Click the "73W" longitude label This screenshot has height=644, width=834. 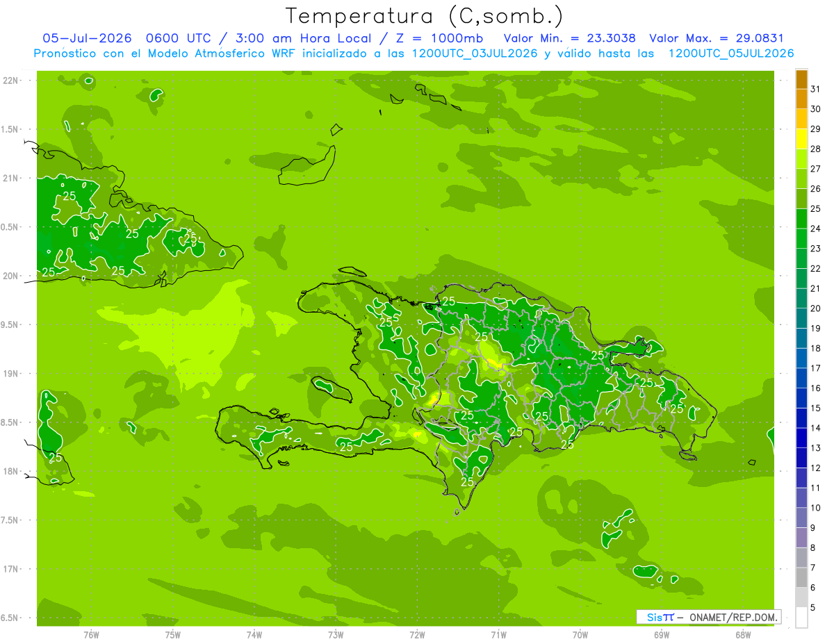click(336, 634)
